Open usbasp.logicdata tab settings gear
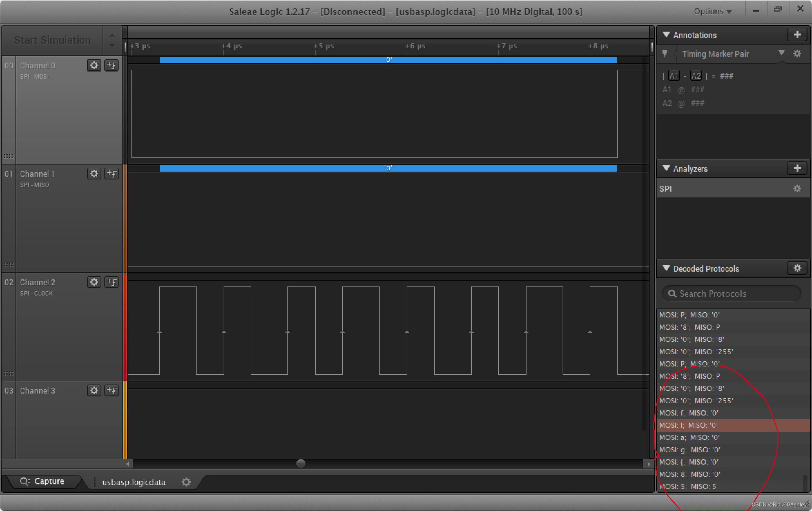812x511 pixels. tap(186, 482)
